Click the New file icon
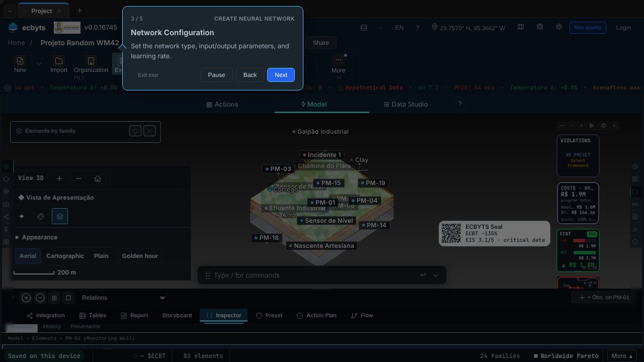Viewport: 644px width, 362px height. pos(20,60)
